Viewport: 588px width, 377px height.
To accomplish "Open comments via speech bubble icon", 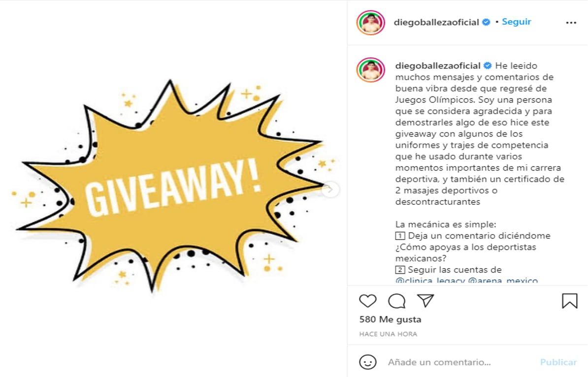I will (396, 301).
